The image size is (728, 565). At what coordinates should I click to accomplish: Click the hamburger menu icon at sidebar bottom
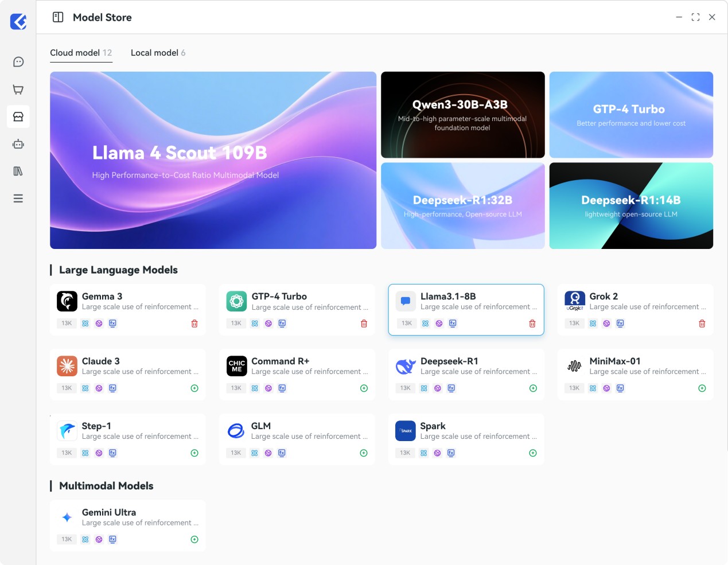tap(18, 198)
